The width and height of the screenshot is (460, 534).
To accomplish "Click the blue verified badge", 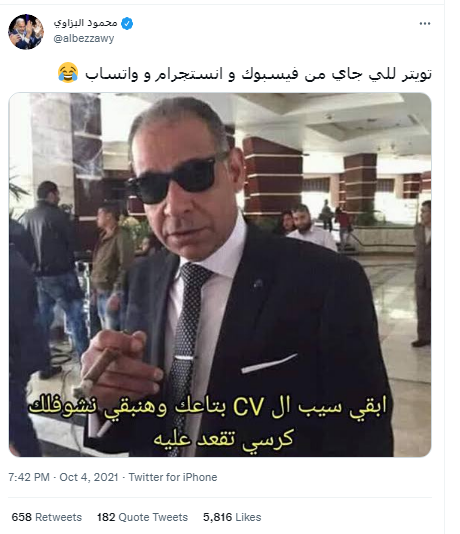I will 127,23.
